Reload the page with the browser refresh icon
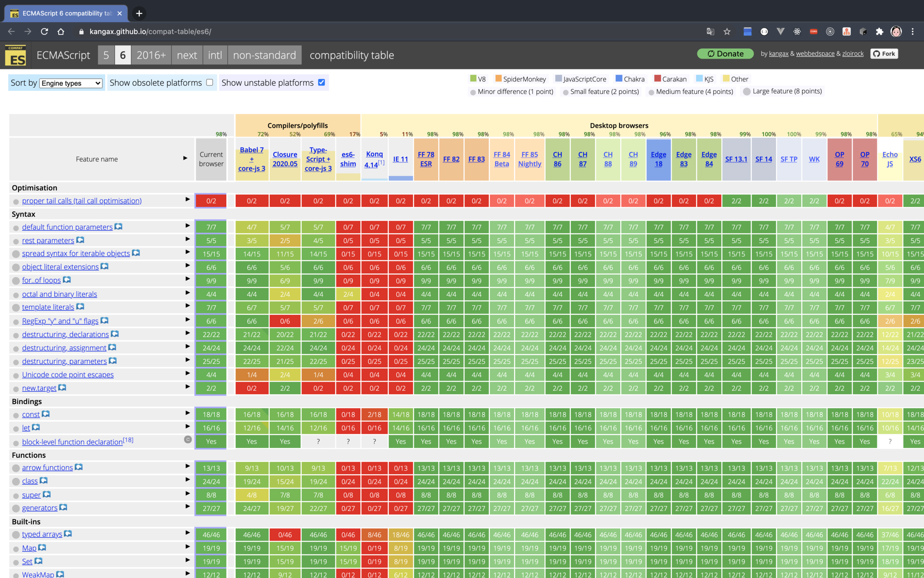Screen dimensions: 924x578 click(x=44, y=31)
